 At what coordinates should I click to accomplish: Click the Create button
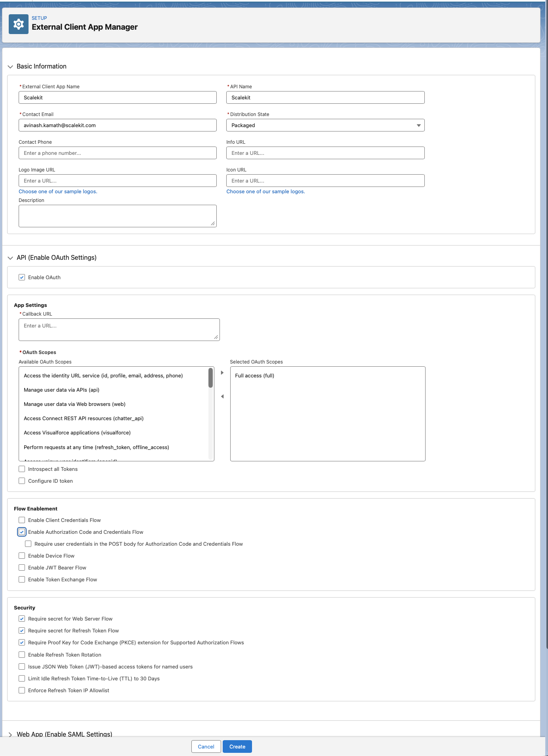237,746
